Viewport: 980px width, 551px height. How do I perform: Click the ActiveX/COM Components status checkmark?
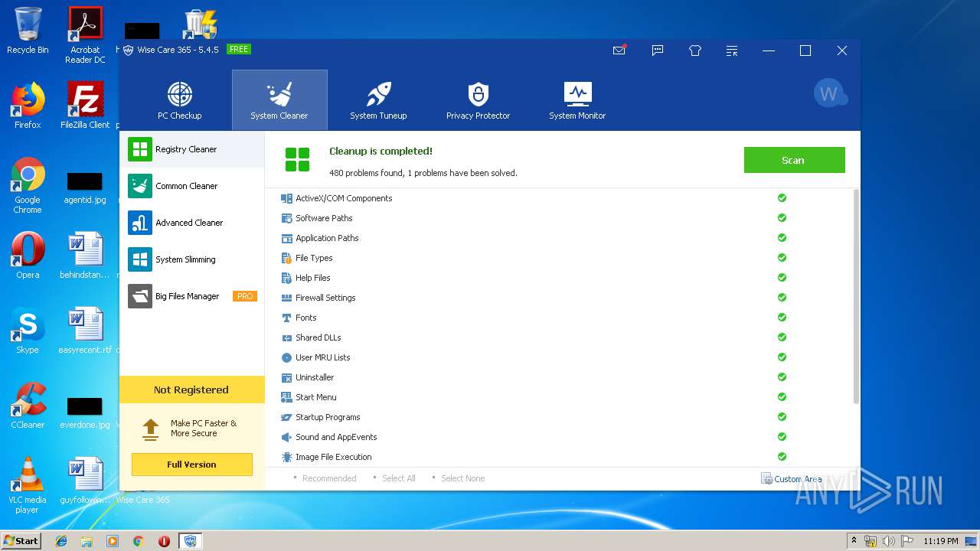click(x=782, y=198)
